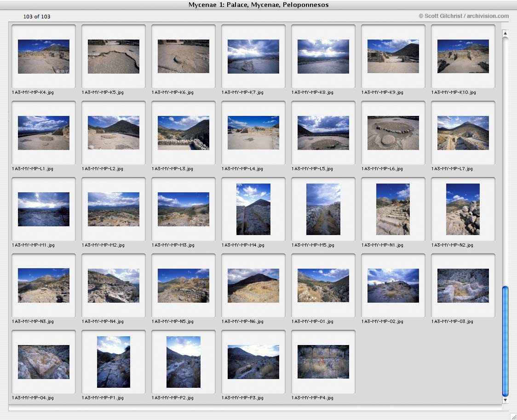
Task: Select the 1A3-MY-MP-N2.jpg portrait thumbnail
Action: pos(463,209)
